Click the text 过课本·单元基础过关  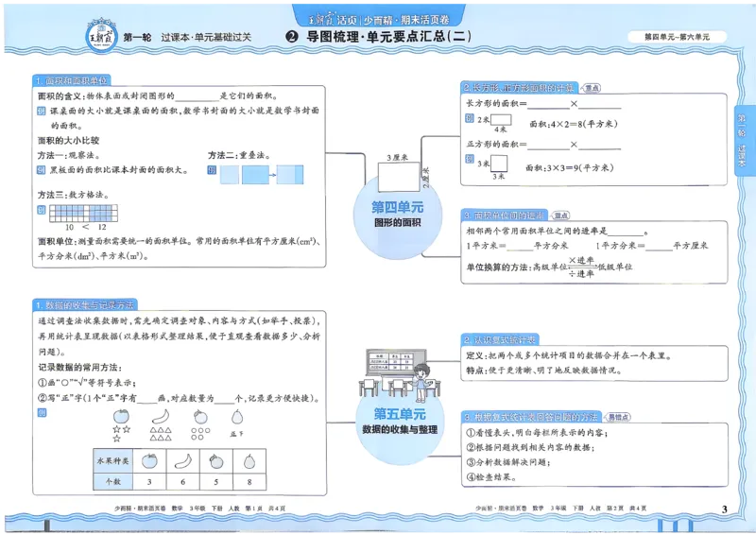coord(206,37)
